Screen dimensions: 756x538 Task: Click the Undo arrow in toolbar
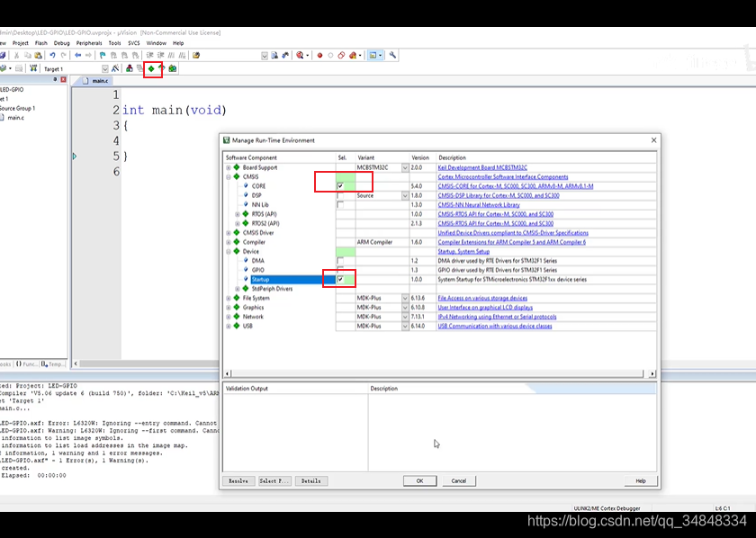click(52, 56)
